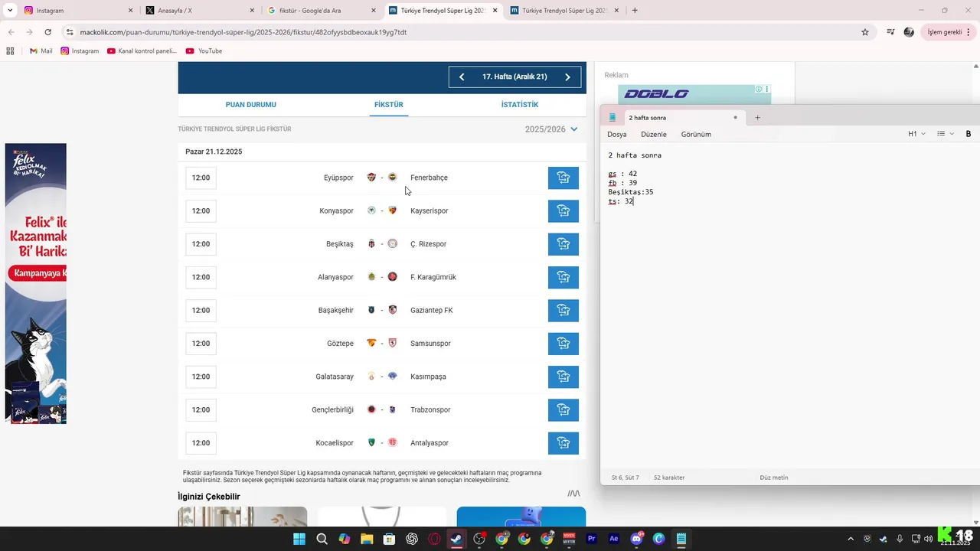Open Chrome apps grid in bookmarks bar
Viewport: 980px width, 551px height.
[10, 51]
